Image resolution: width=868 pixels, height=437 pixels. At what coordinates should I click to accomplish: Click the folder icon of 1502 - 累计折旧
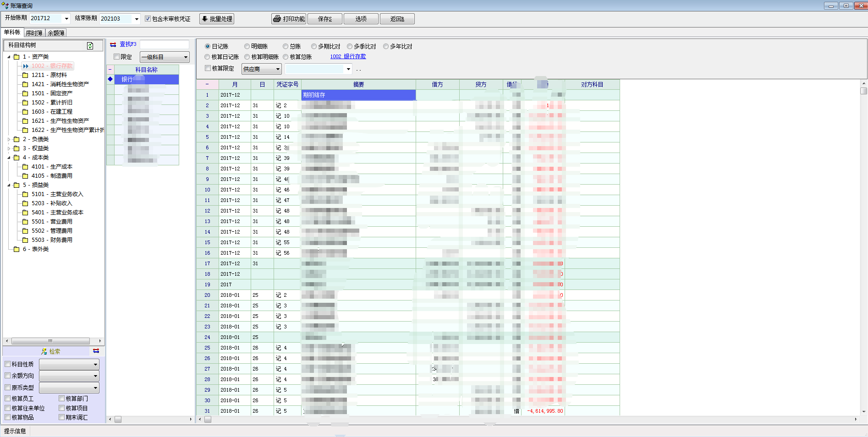tap(26, 103)
